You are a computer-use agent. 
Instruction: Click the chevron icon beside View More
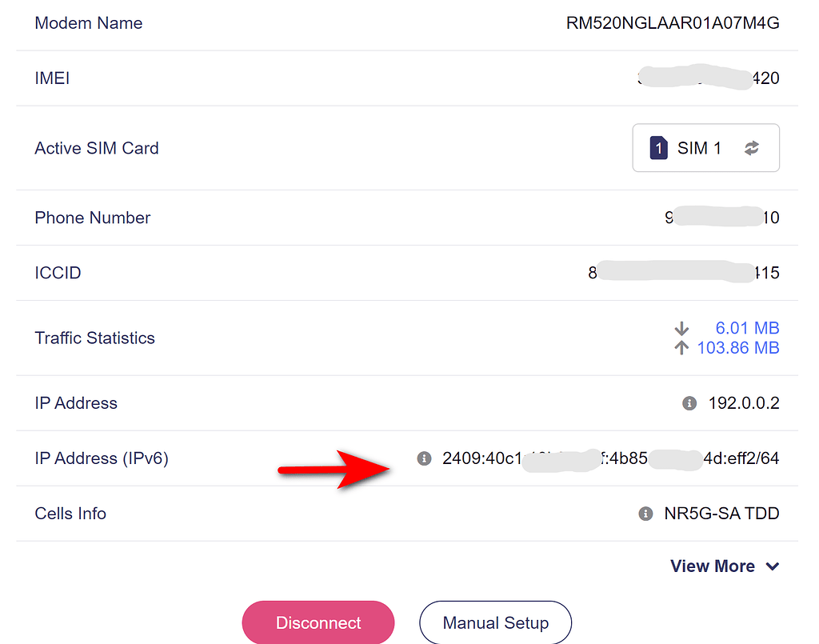click(x=772, y=566)
